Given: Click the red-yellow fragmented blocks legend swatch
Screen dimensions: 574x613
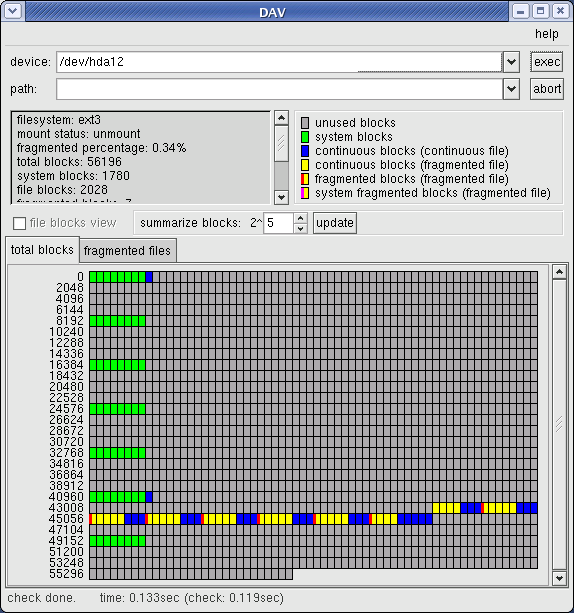Looking at the screenshot, I should coord(305,179).
